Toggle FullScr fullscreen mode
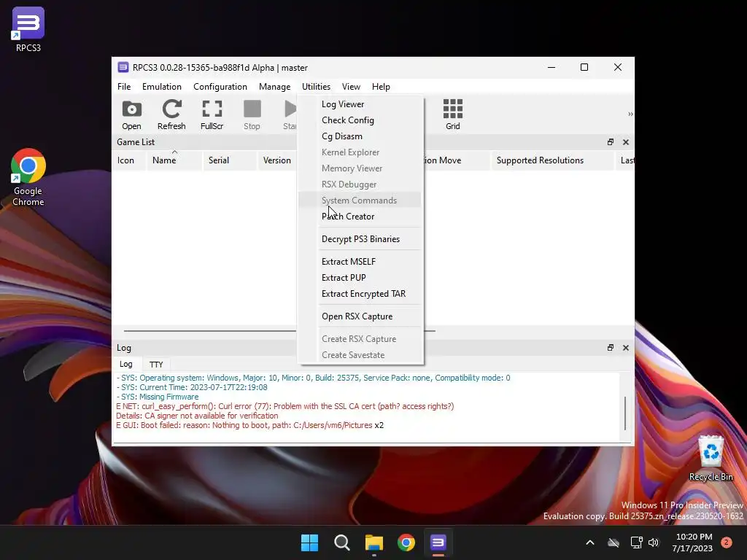The image size is (747, 560). tap(212, 114)
